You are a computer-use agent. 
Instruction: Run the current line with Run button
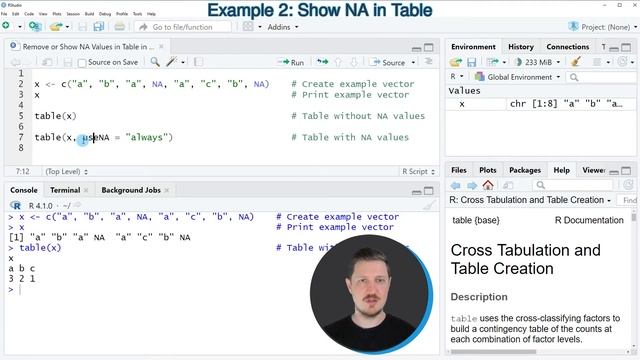(291, 62)
